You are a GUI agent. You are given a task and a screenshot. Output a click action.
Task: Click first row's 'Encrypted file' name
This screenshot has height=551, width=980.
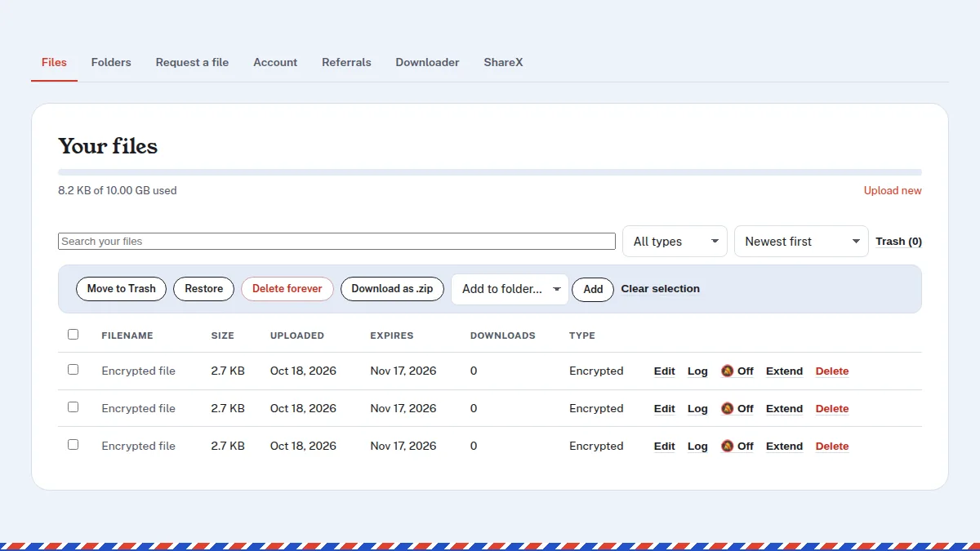click(138, 371)
